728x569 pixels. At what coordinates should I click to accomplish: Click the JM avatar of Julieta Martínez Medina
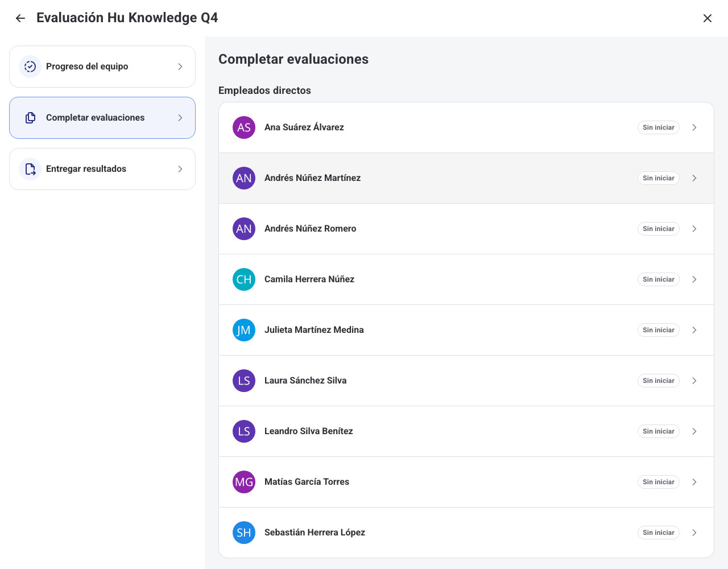point(244,330)
